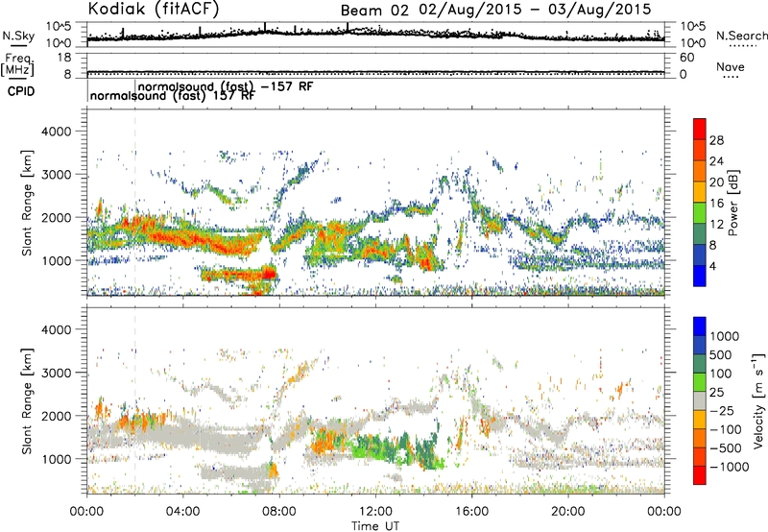The image size is (768, 532).
Task: Click the 16:00 tick on the time axis
Action: (x=472, y=512)
